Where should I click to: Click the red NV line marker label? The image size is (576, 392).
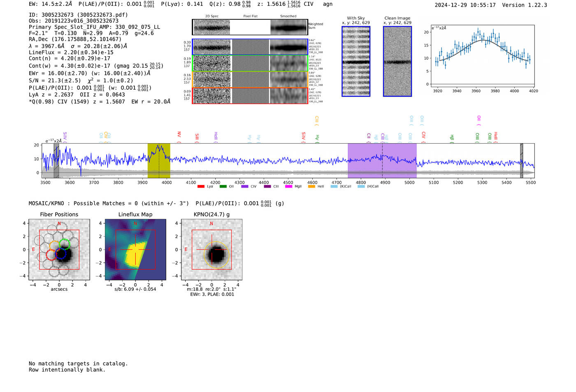[179, 135]
